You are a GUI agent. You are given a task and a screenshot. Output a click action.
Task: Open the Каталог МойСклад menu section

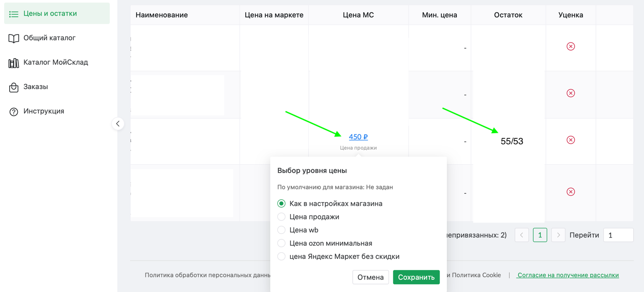(56, 63)
